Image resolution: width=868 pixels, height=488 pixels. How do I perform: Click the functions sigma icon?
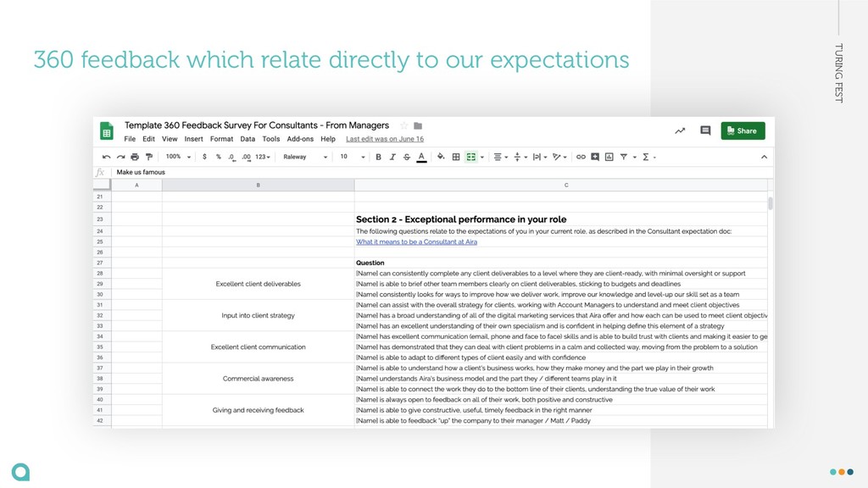point(645,157)
